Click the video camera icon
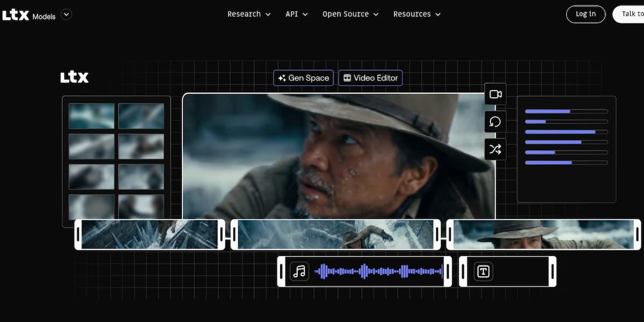Viewport: 644px width, 322px height. point(495,94)
